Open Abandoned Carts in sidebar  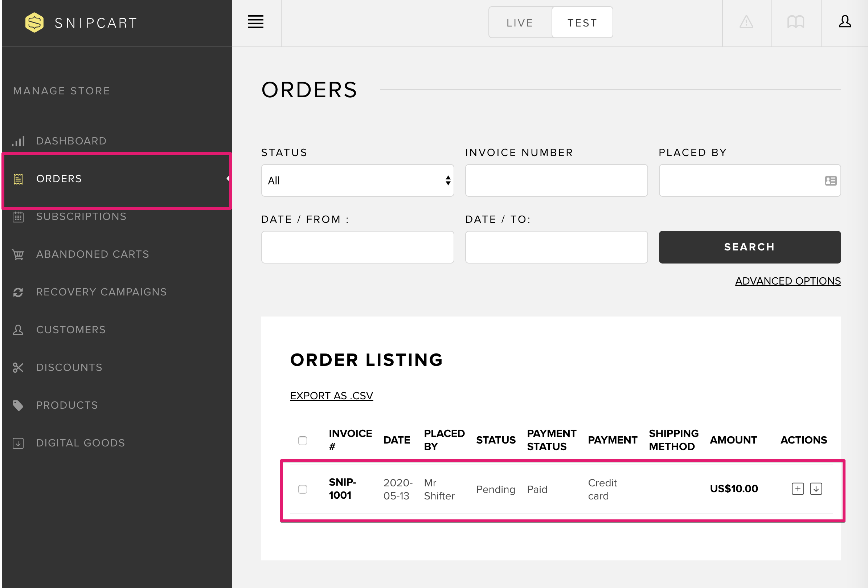[93, 254]
